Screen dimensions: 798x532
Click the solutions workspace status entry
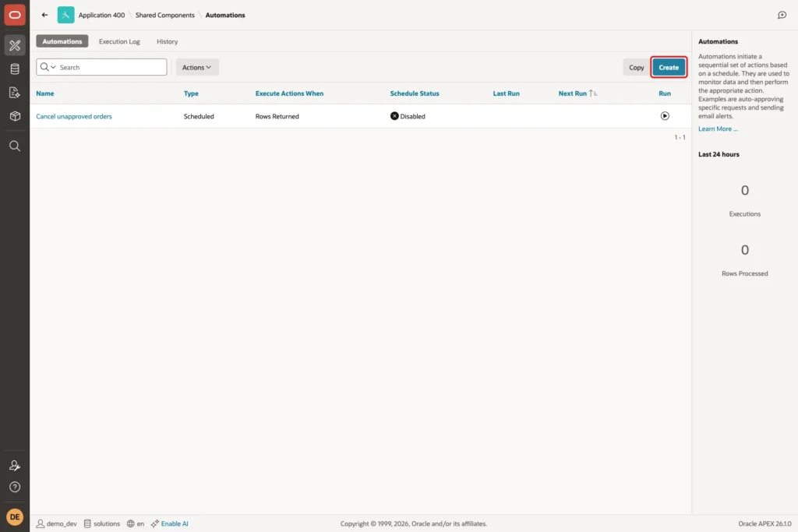(102, 523)
